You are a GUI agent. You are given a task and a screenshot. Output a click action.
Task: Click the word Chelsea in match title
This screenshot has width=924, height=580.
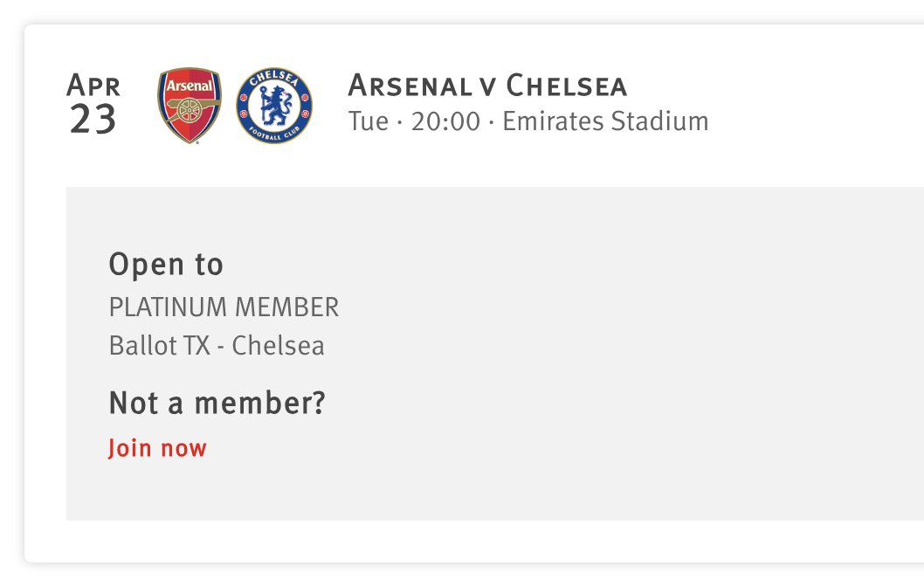(x=566, y=86)
